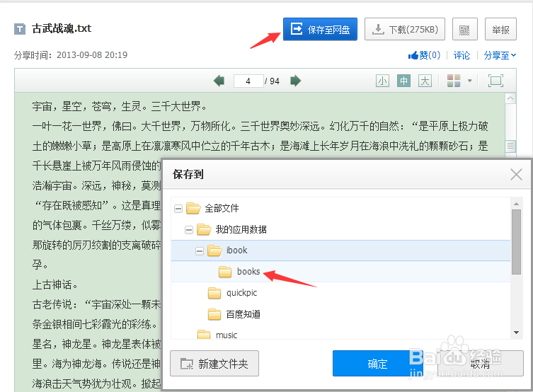
Task: Open the reader color theme palette icon
Action: click(x=454, y=81)
